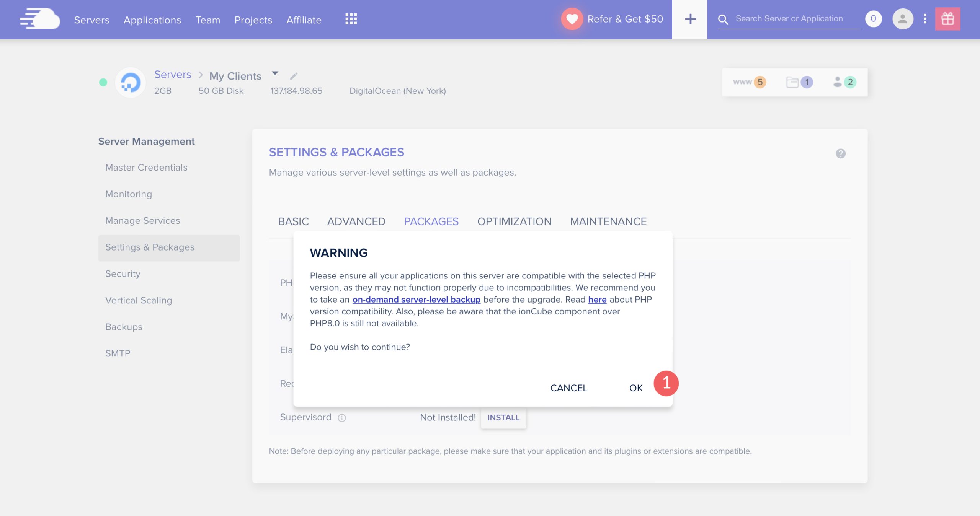Screen dimensions: 980x516
Task: Click the user profile avatar icon
Action: (902, 19)
